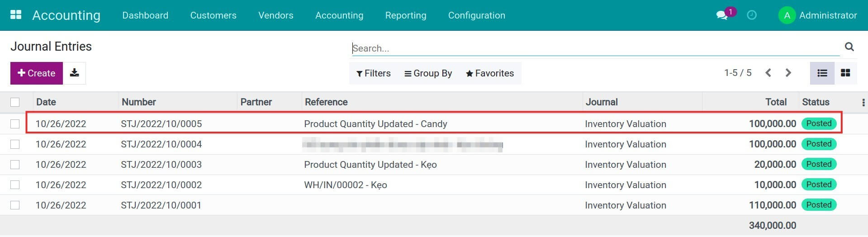This screenshot has width=868, height=237.
Task: Go to the next page arrow
Action: pyautogui.click(x=788, y=73)
